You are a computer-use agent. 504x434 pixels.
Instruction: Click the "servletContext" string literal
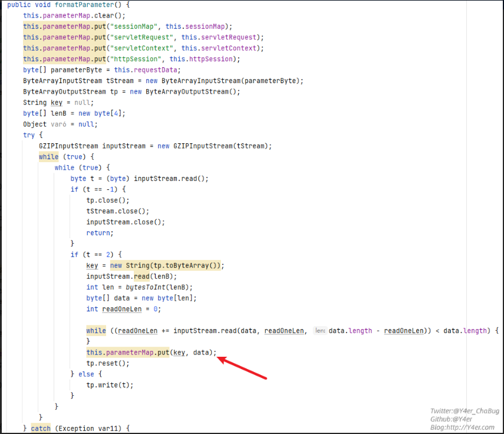click(141, 48)
